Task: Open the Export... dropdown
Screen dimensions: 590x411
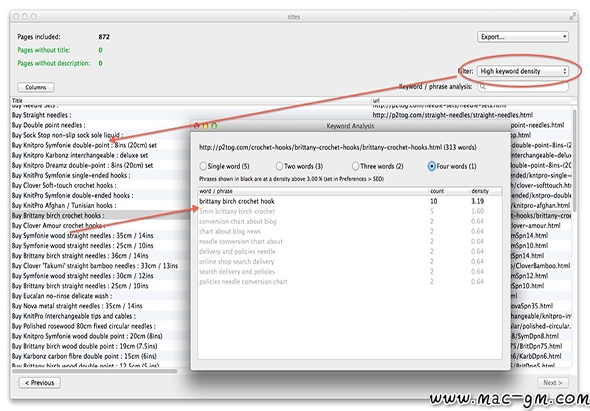Action: coord(523,37)
